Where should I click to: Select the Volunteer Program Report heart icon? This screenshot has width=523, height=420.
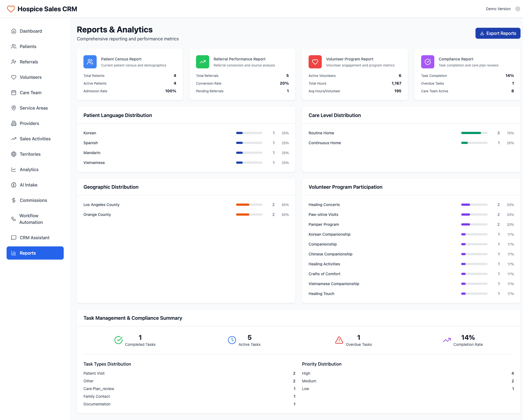pos(315,62)
